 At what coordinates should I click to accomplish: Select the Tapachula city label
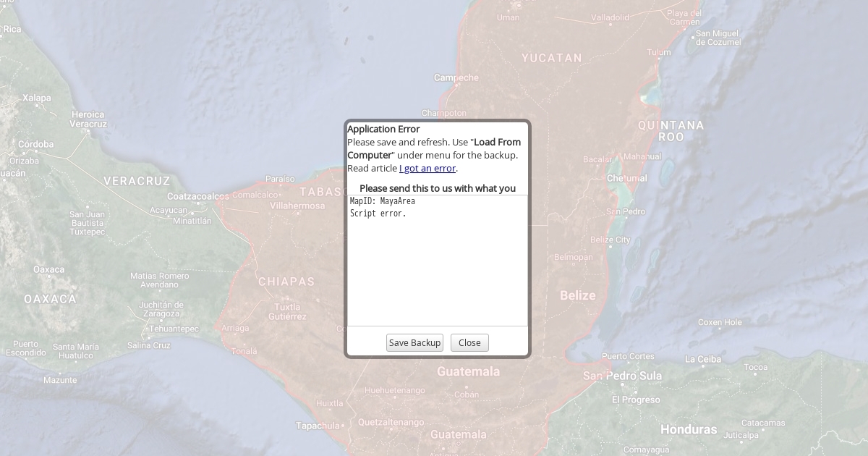point(318,426)
